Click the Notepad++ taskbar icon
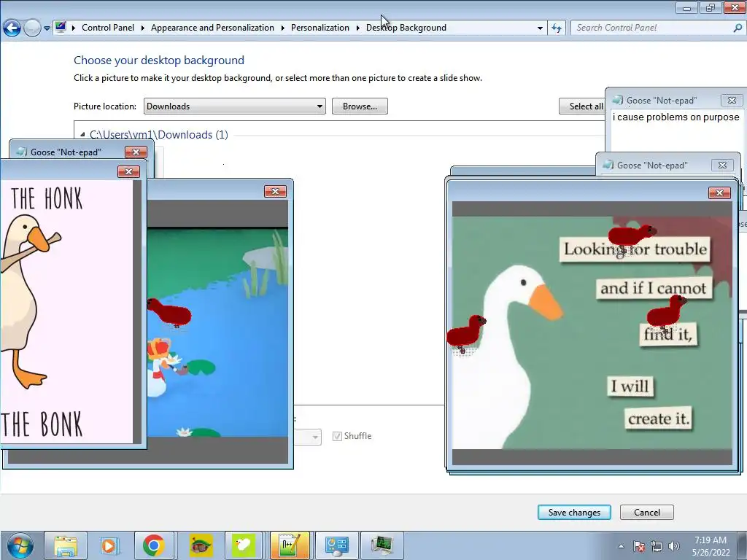Viewport: 747px width, 560px height. (290, 545)
